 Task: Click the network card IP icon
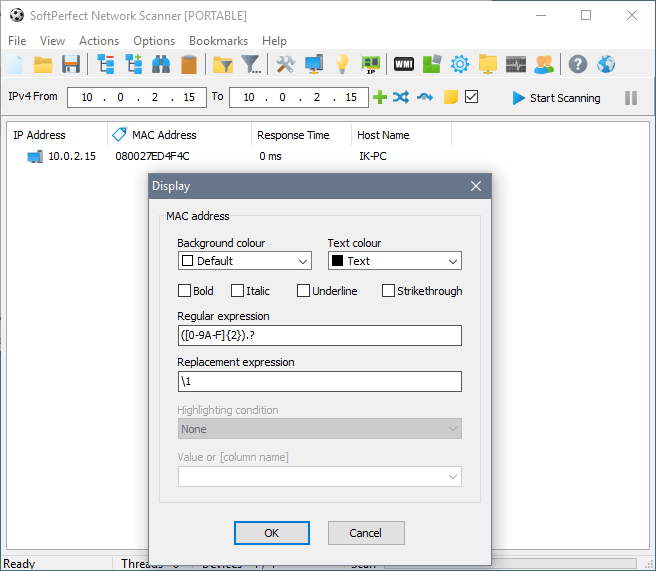(x=371, y=64)
